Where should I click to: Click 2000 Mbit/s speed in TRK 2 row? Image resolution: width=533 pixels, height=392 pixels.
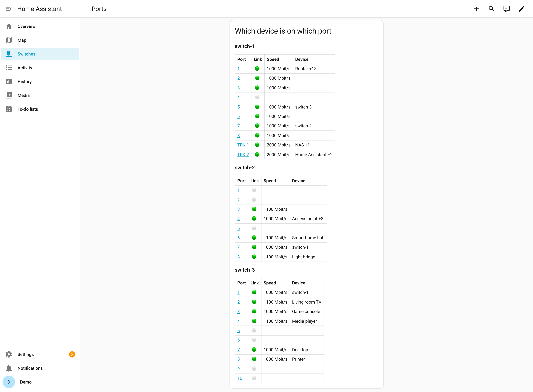coord(278,155)
